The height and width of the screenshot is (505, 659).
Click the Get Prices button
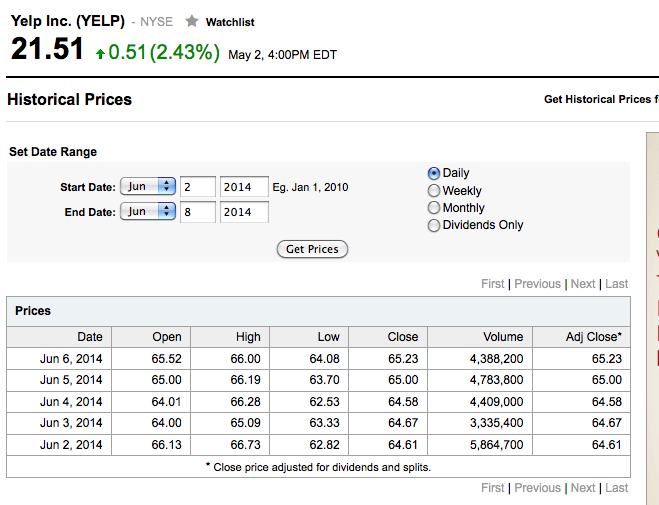point(312,249)
